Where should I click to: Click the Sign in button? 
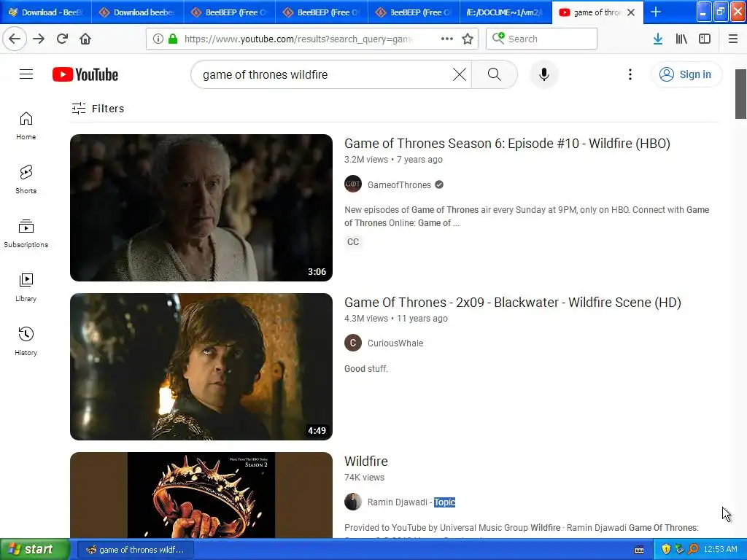[686, 74]
